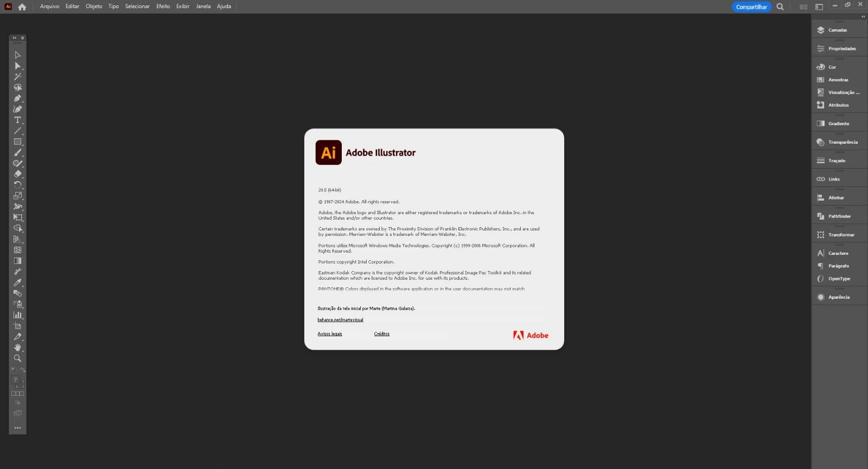This screenshot has width=868, height=469.
Task: Choose the Gradient tool in toolbar
Action: [17, 261]
